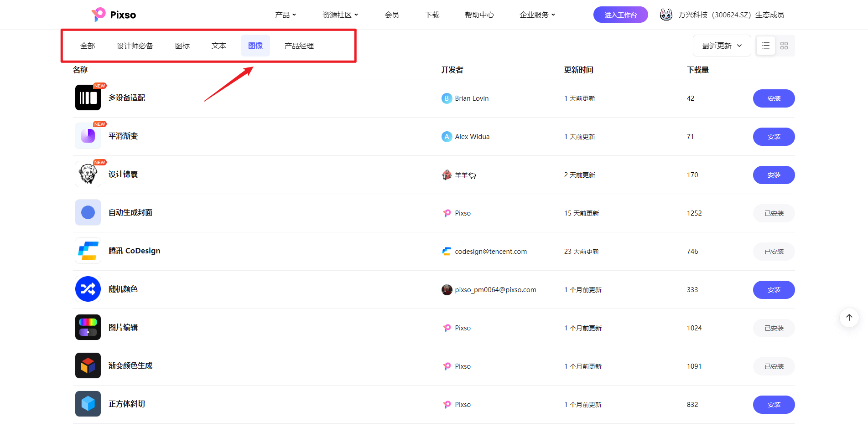Viewport: 868px width, 427px height.
Task: Open the 腾讯 CoDesign plugin icon
Action: 88,251
